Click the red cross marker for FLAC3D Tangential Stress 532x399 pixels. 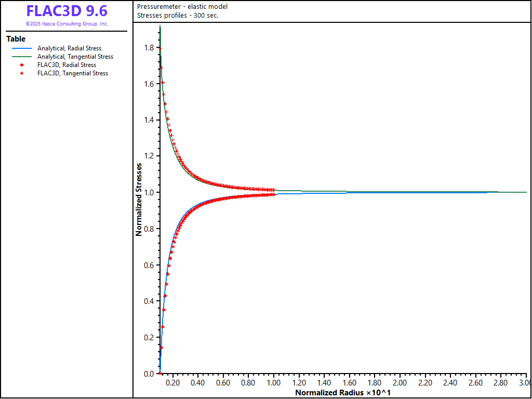22,73
